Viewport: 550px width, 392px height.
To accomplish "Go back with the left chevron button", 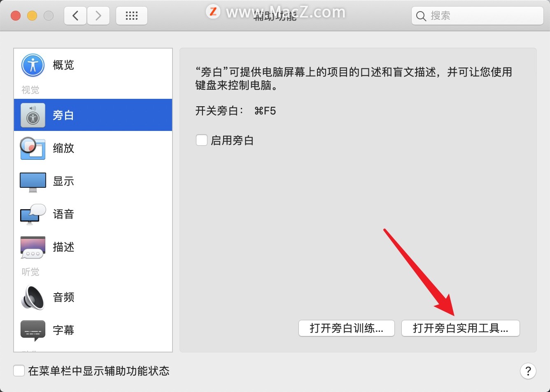I will (x=75, y=16).
